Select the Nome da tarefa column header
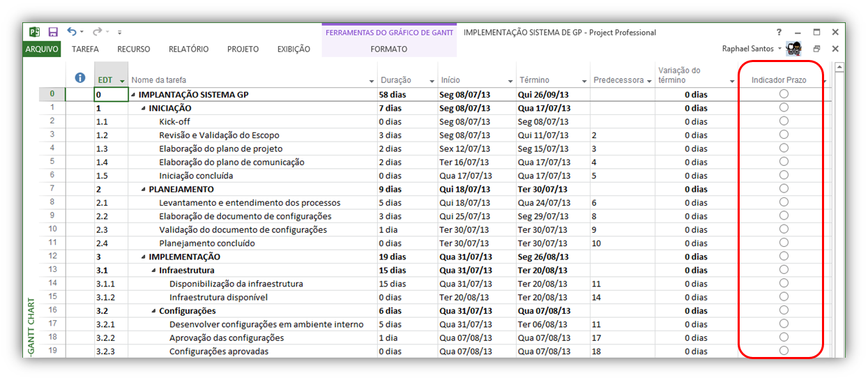868x380 pixels. pos(248,80)
